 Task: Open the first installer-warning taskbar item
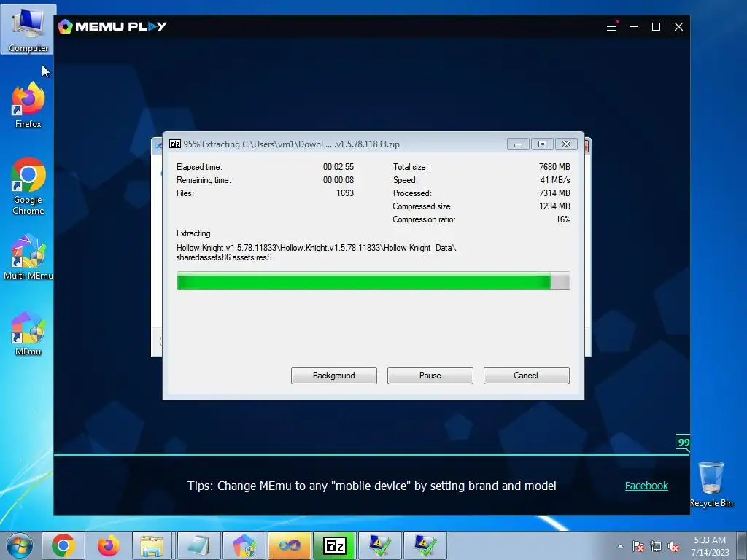tap(379, 545)
